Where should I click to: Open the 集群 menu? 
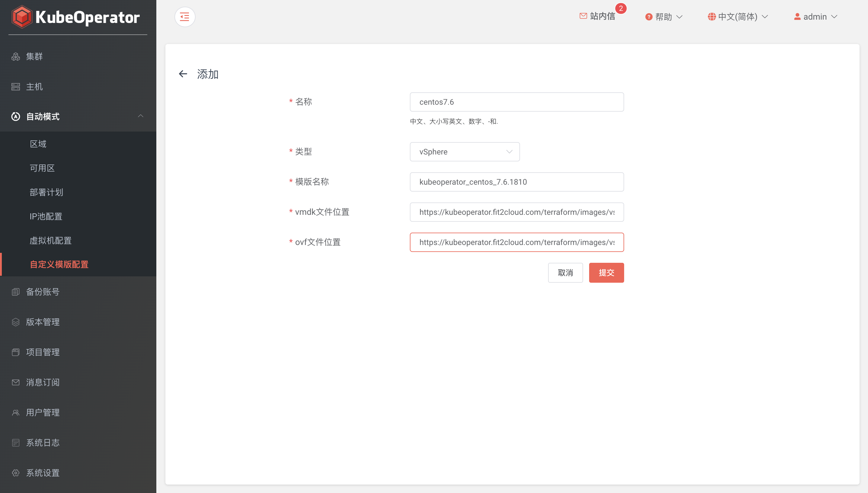tap(78, 56)
